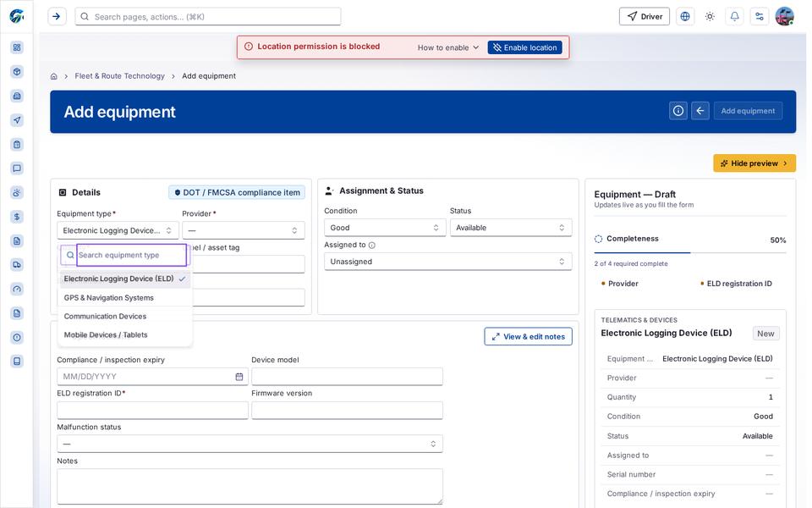Open the tablet device icon in sidebar

[17, 362]
